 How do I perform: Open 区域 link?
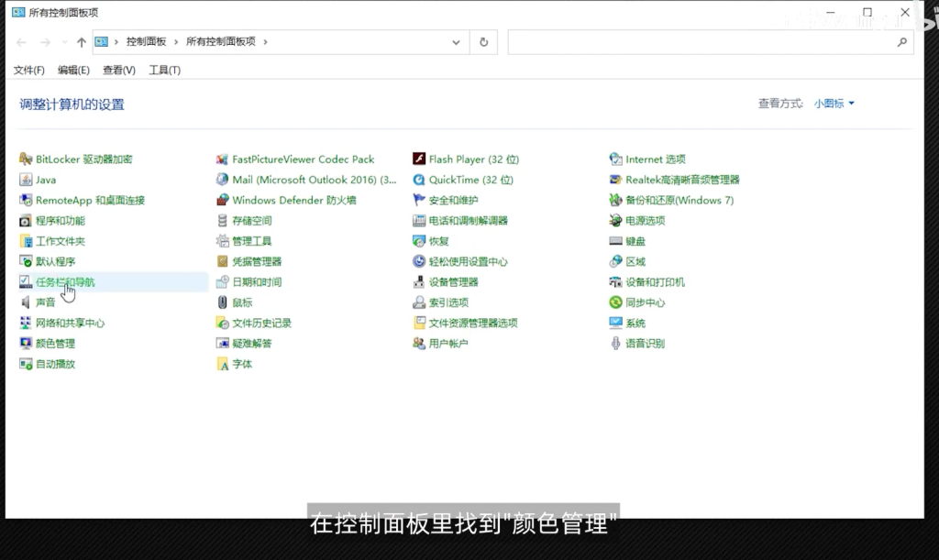(x=635, y=261)
